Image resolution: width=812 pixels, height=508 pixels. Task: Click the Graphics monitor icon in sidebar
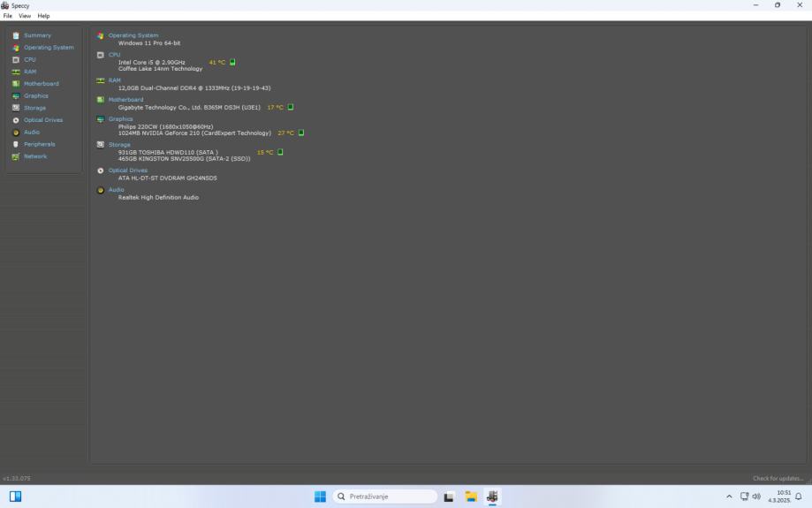click(x=16, y=95)
